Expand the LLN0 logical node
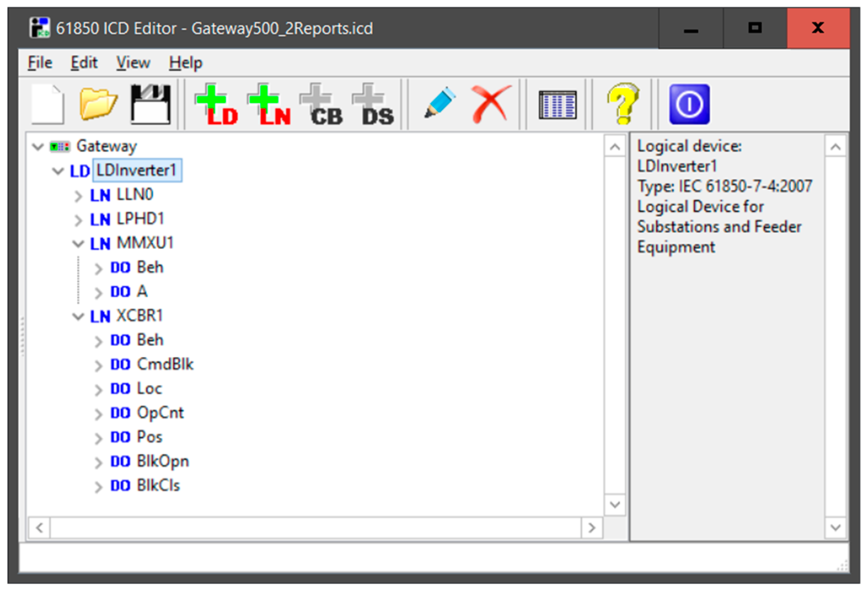 (x=78, y=196)
